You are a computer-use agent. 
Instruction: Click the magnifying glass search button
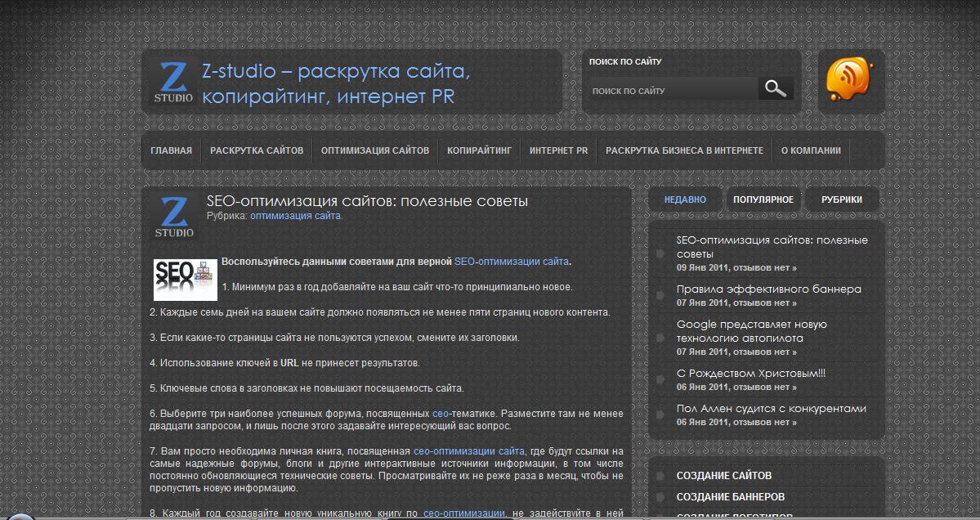(776, 89)
